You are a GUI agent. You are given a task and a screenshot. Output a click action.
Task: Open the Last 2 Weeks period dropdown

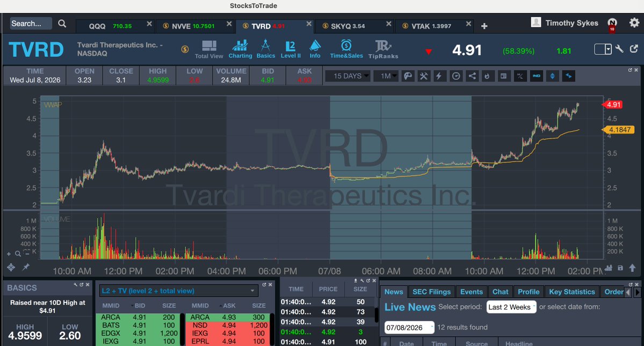coord(511,307)
